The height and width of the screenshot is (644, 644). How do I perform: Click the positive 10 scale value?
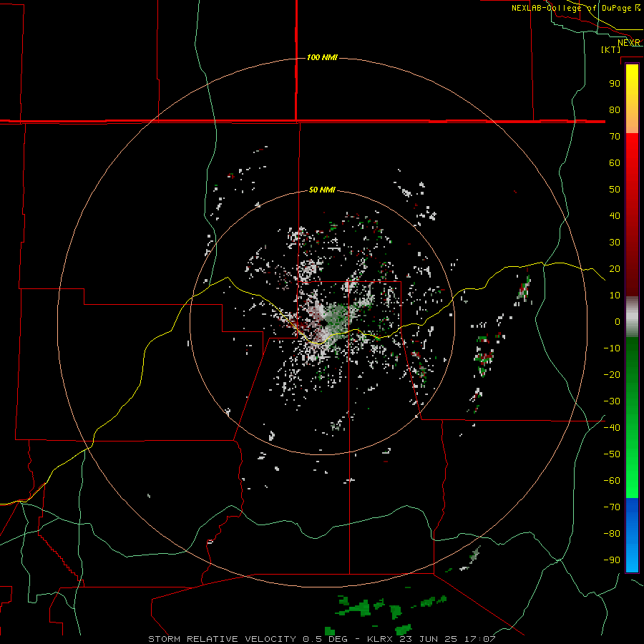tap(615, 296)
